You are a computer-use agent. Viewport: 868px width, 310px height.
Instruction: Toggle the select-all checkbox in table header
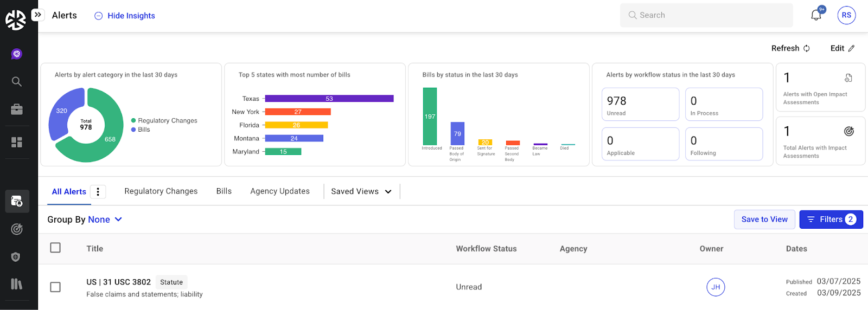55,248
